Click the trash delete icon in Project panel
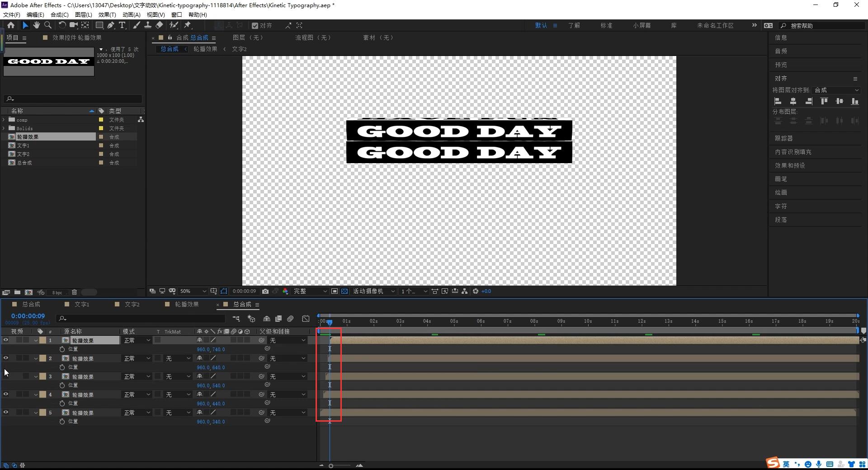This screenshot has height=470, width=868. (x=75, y=292)
